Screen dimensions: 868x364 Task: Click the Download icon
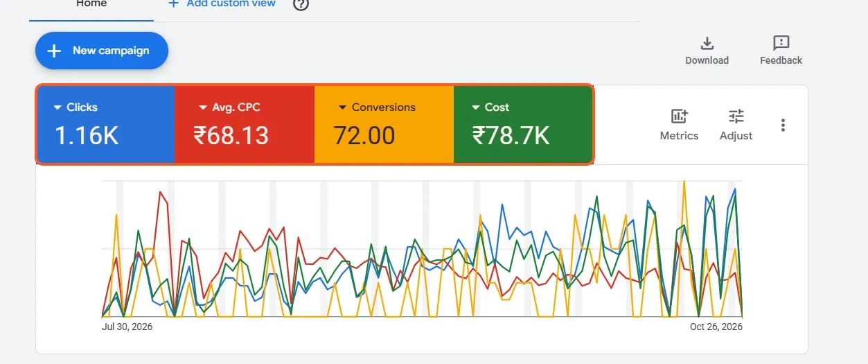click(707, 44)
